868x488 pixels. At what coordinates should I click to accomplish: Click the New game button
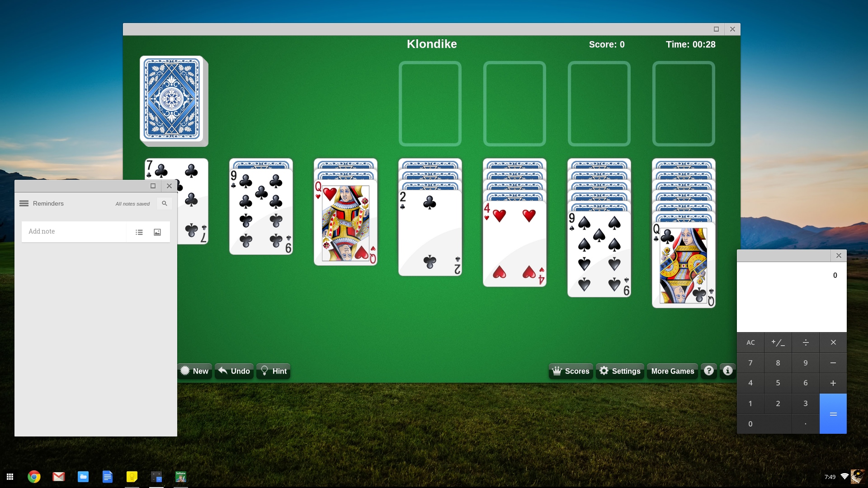click(x=194, y=371)
